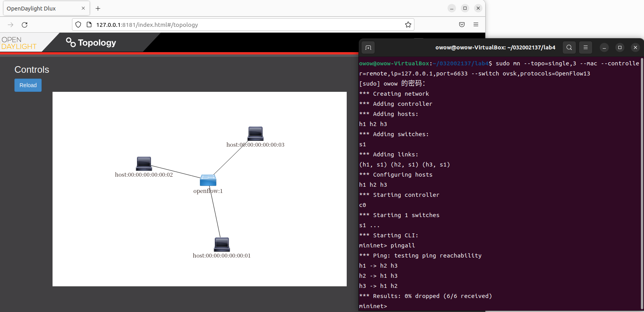Click the '*** Adding switches:' terminal line
The width and height of the screenshot is (644, 312).
(x=394, y=134)
